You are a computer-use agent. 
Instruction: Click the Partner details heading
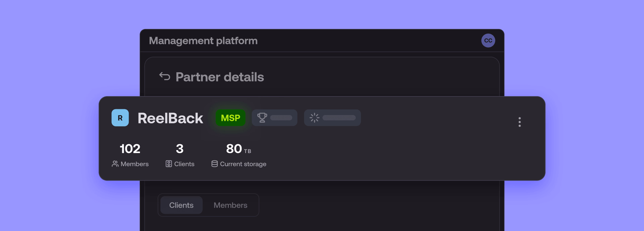220,77
